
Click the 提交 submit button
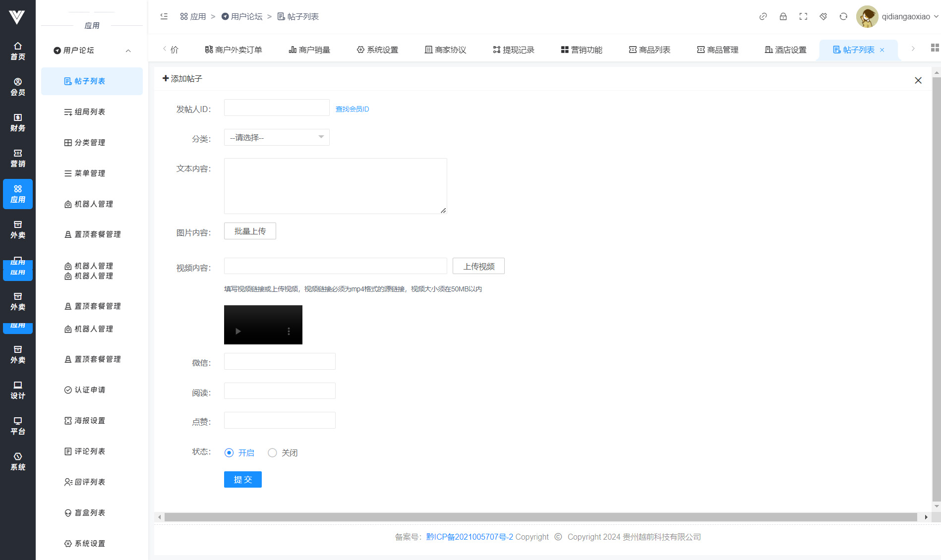(242, 480)
